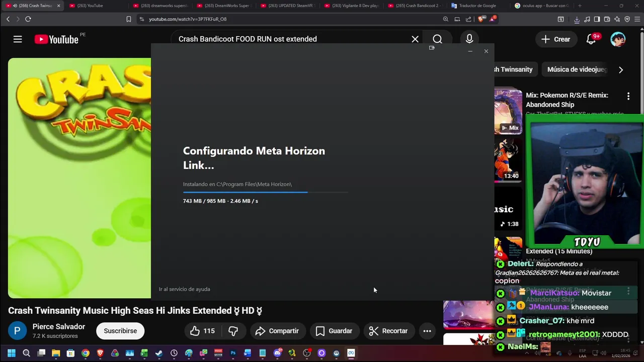Dislike the video with thumbs-down icon
The width and height of the screenshot is (644, 362).
coord(233,331)
